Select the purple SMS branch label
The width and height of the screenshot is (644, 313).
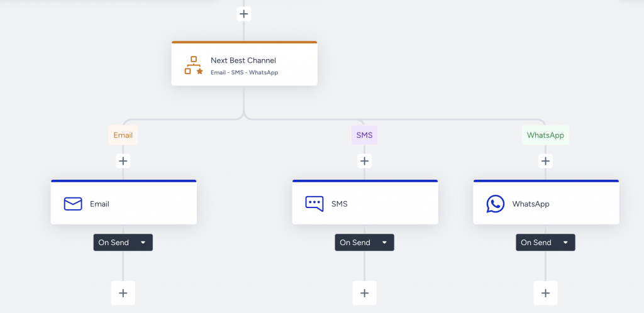tap(364, 135)
